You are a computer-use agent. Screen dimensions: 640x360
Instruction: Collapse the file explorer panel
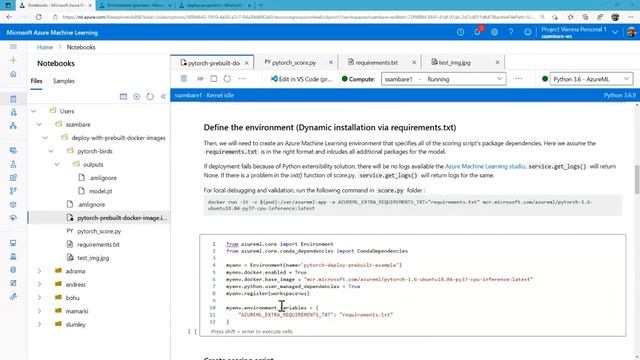pyautogui.click(x=163, y=96)
